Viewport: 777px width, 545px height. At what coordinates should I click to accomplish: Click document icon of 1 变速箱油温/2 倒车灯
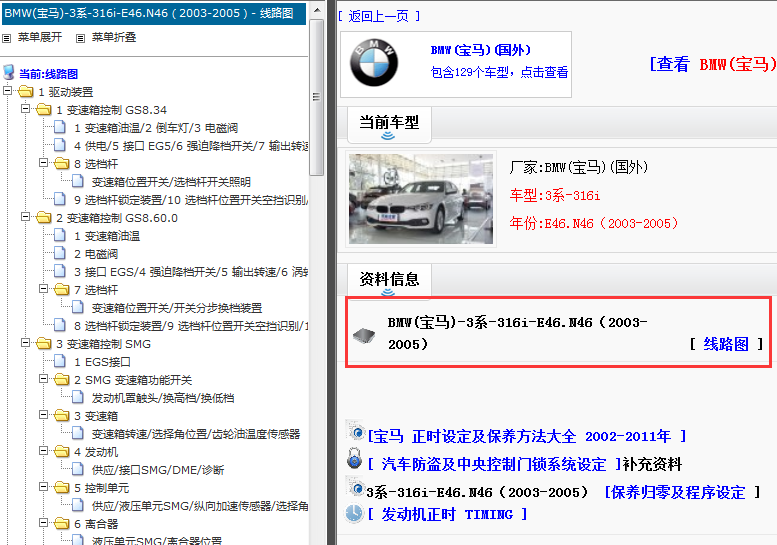click(x=60, y=127)
